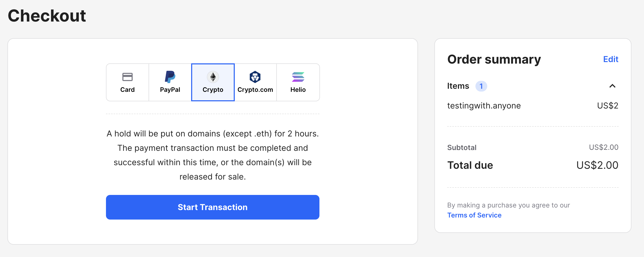Choose the Crypto.com tab label
The height and width of the screenshot is (257, 644).
(x=255, y=90)
